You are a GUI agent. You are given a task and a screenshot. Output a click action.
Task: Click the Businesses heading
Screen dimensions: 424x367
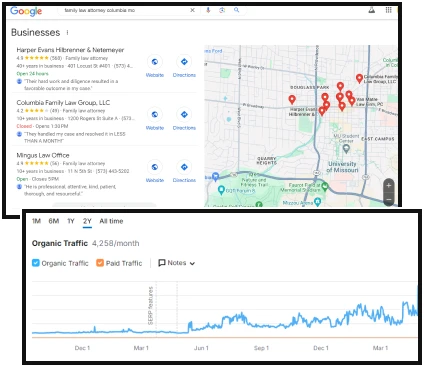35,33
